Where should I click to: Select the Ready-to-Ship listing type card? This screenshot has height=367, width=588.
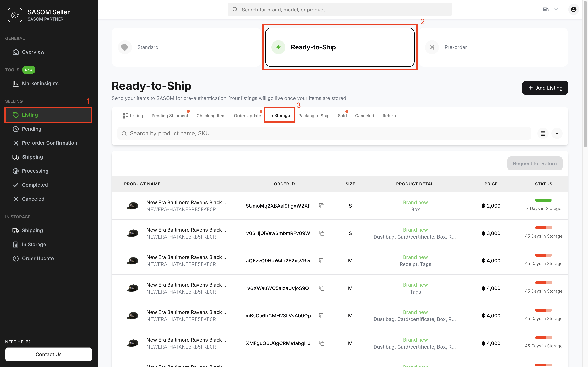pos(340,47)
